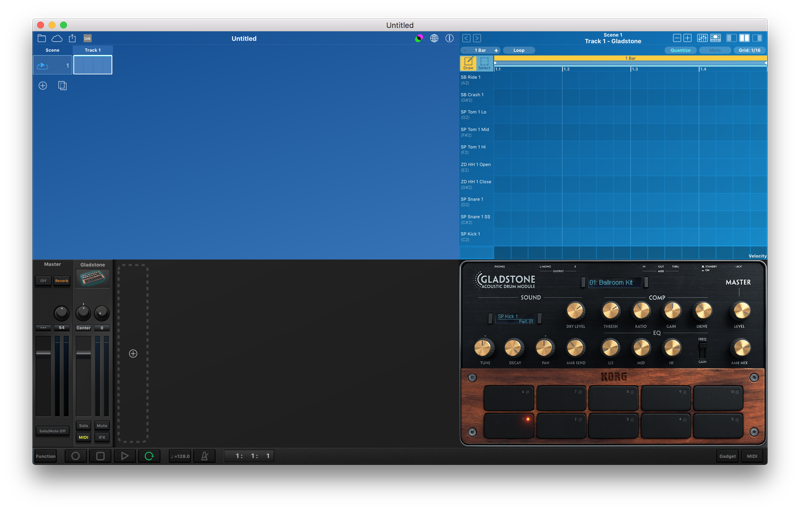Click the Gladstone gadget thumbnail

point(92,278)
